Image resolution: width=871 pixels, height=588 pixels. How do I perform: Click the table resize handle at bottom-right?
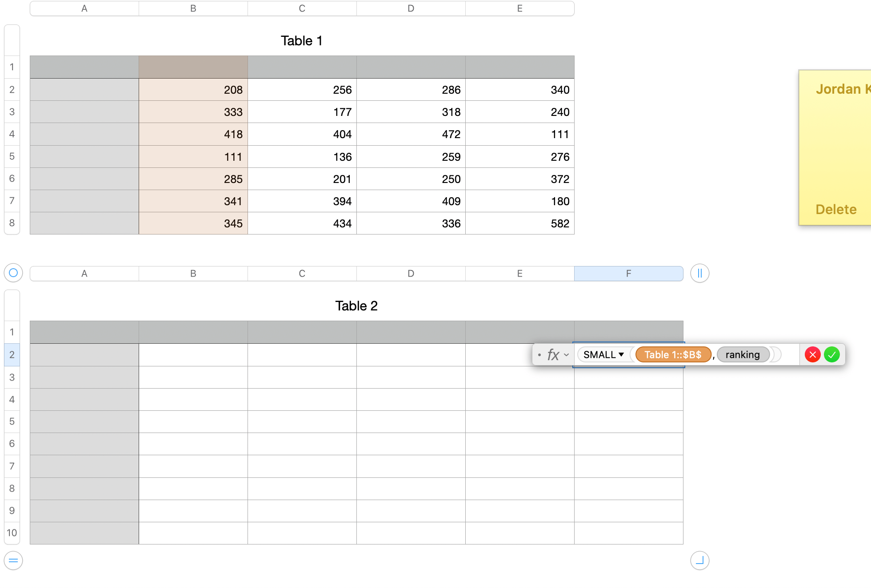click(x=699, y=560)
